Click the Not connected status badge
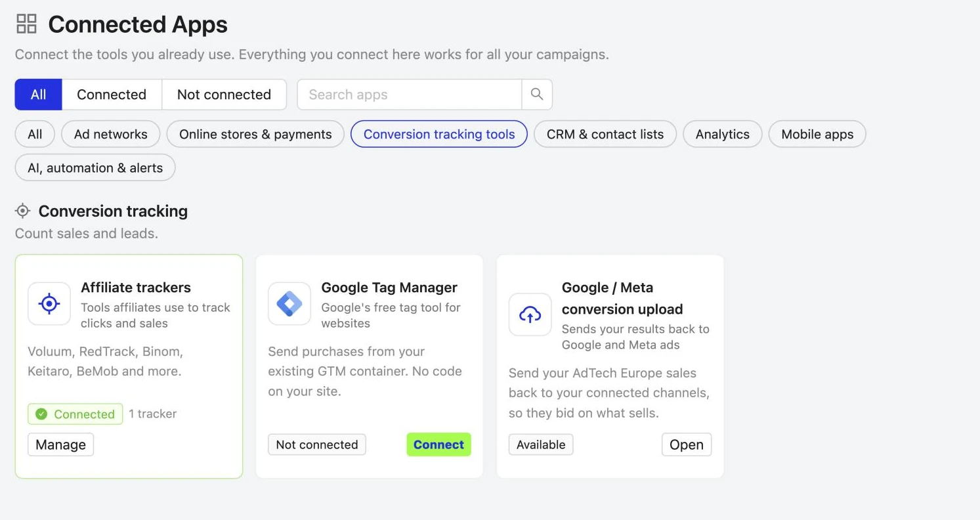The width and height of the screenshot is (980, 520). point(317,444)
